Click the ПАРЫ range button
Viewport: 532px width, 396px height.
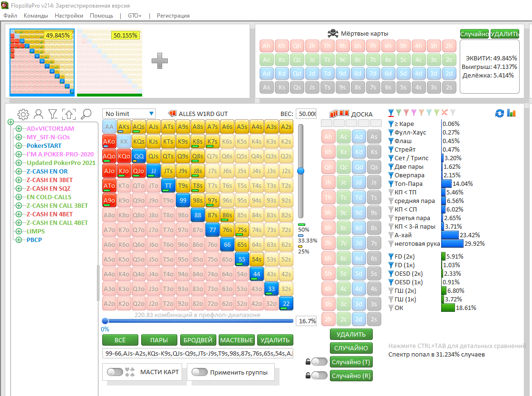159,340
